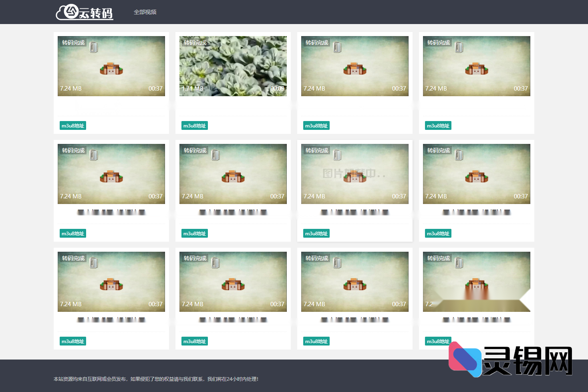Click the 云转码 cloud logo
Viewport: 588px width, 392px height.
pyautogui.click(x=85, y=12)
